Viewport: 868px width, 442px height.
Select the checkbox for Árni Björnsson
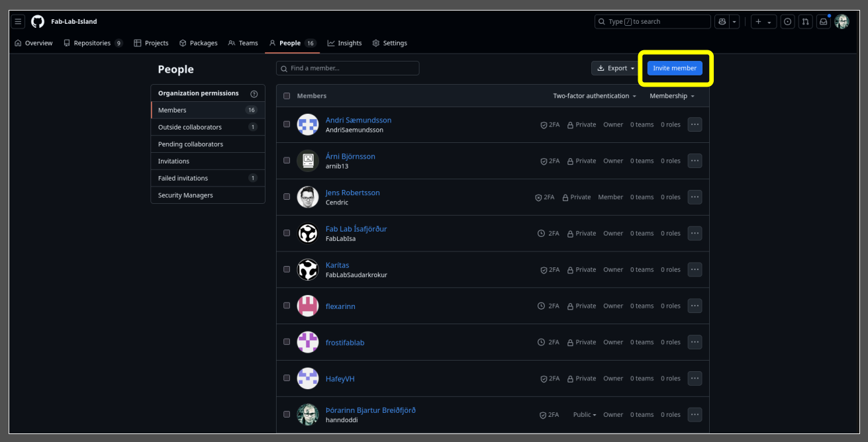(287, 161)
